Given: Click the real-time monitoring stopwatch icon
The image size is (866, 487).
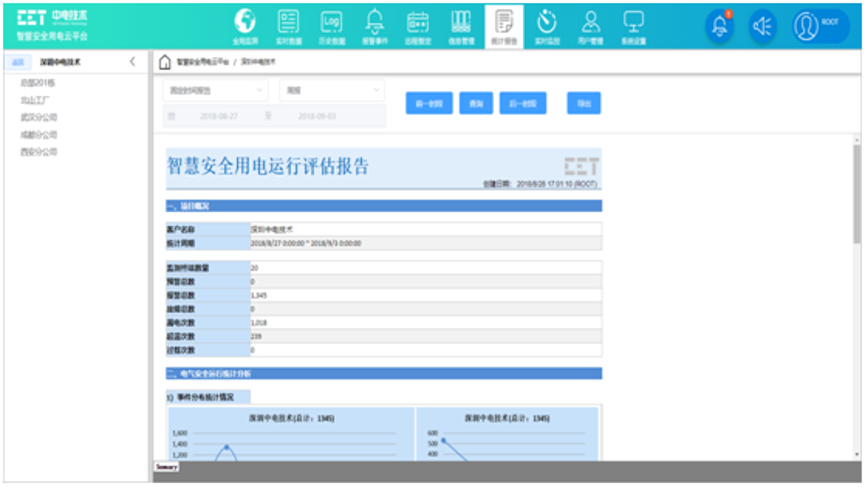Looking at the screenshot, I should pos(547,24).
